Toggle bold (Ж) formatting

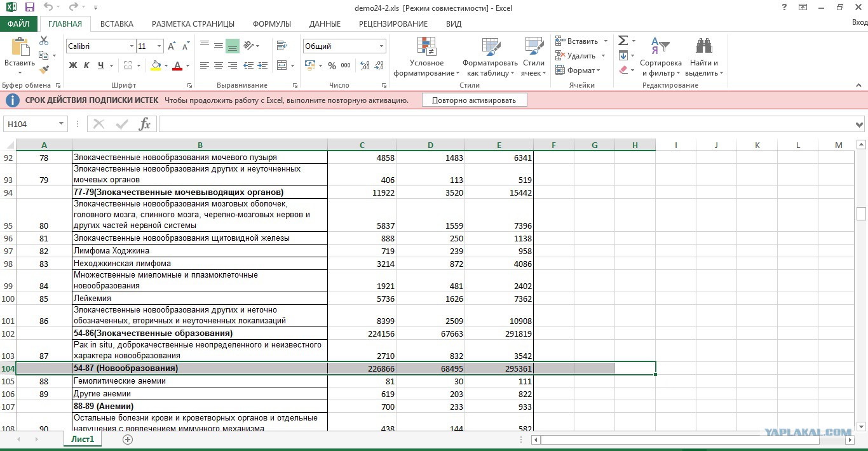[x=73, y=65]
